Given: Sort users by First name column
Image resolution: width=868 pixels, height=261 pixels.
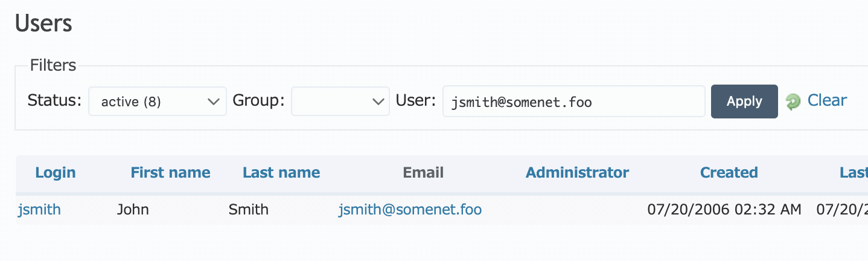Looking at the screenshot, I should (x=170, y=173).
